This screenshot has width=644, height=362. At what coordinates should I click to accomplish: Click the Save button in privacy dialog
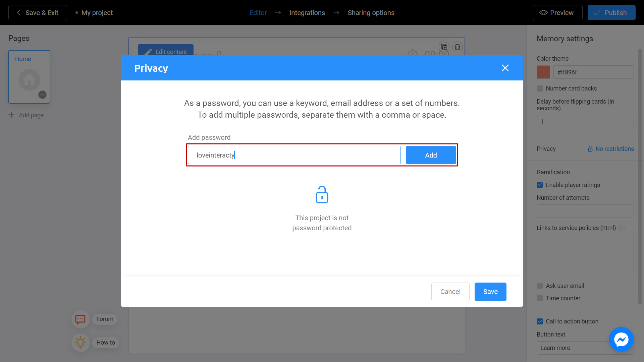(490, 292)
